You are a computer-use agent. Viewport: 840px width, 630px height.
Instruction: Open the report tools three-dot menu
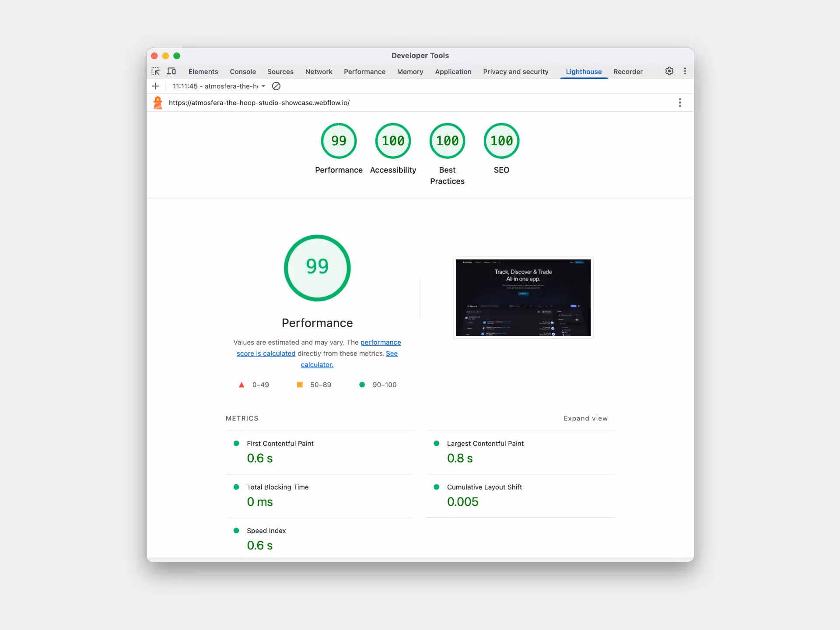tap(680, 102)
